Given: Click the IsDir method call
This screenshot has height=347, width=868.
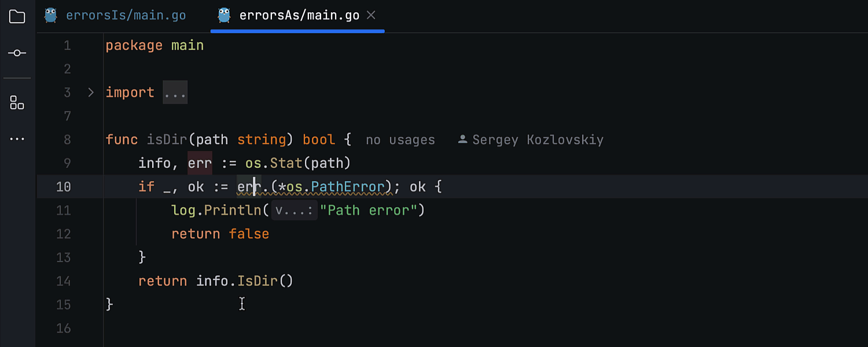Looking at the screenshot, I should (258, 281).
